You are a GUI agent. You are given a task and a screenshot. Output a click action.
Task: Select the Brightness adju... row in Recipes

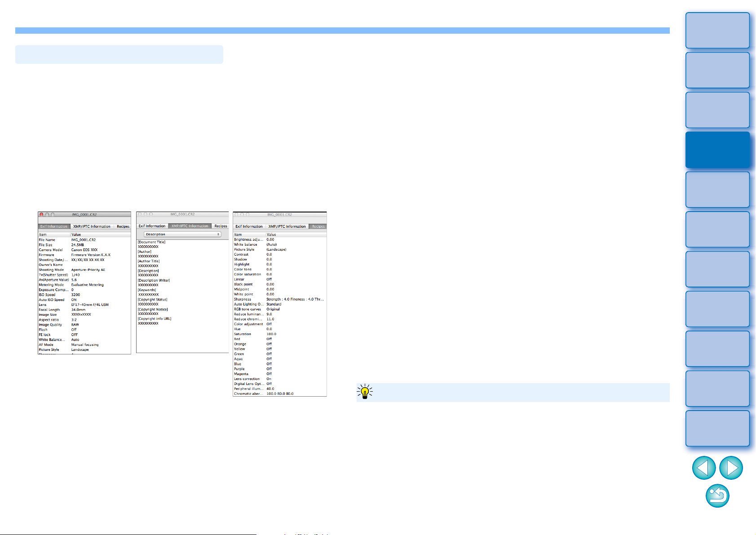[x=280, y=239]
